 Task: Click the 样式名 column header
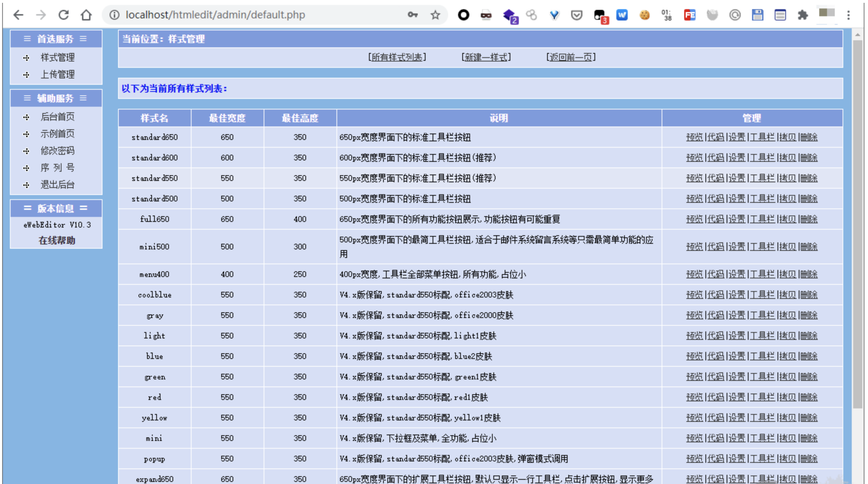click(x=154, y=118)
